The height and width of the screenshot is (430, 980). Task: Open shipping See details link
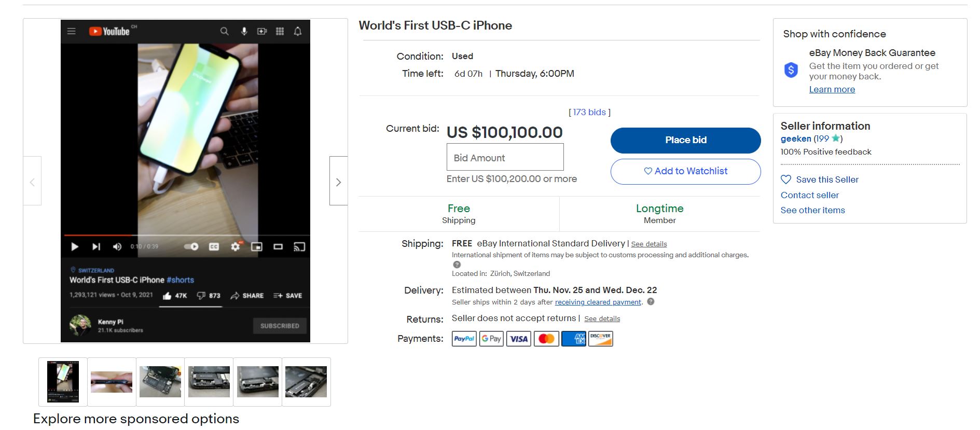(648, 244)
